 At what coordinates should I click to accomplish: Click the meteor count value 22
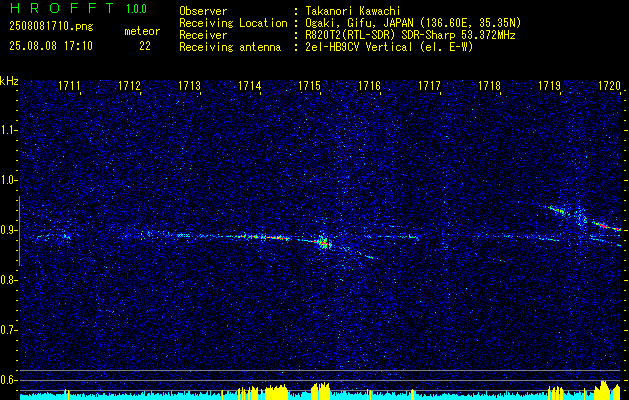(145, 46)
